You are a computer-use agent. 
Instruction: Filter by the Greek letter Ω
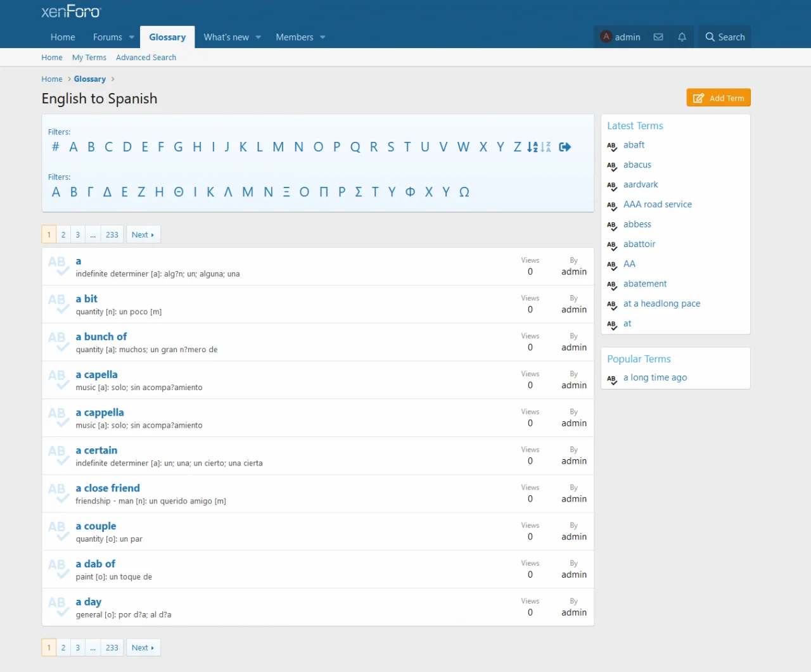(464, 192)
